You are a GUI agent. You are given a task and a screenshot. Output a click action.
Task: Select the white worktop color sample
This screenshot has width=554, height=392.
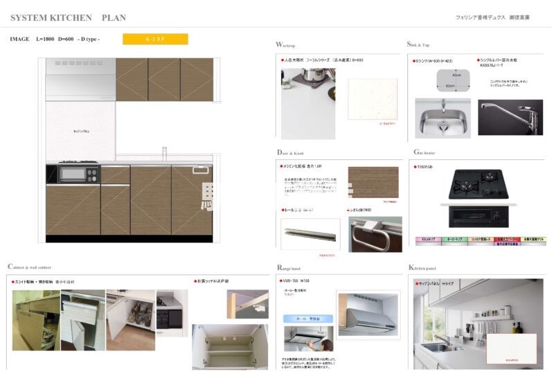[373, 103]
